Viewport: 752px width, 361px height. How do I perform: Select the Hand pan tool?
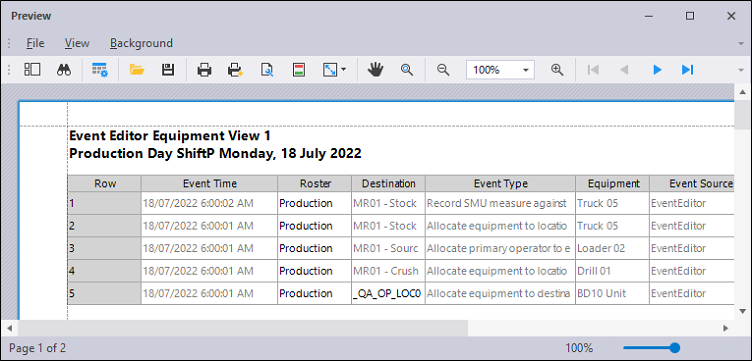[x=376, y=70]
